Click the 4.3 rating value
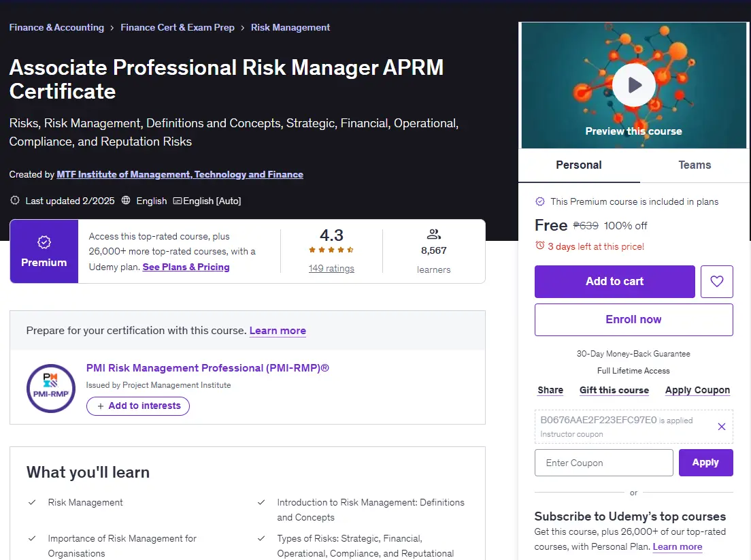The width and height of the screenshot is (751, 560). (x=331, y=235)
